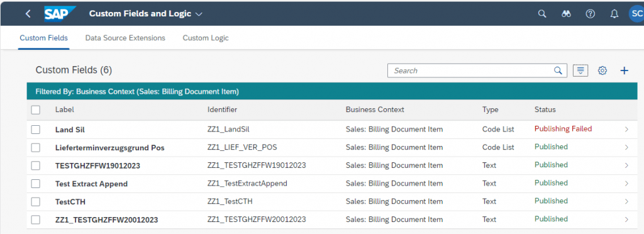This screenshot has width=644, height=234.
Task: Select the Land Sil label
Action: [x=70, y=130]
